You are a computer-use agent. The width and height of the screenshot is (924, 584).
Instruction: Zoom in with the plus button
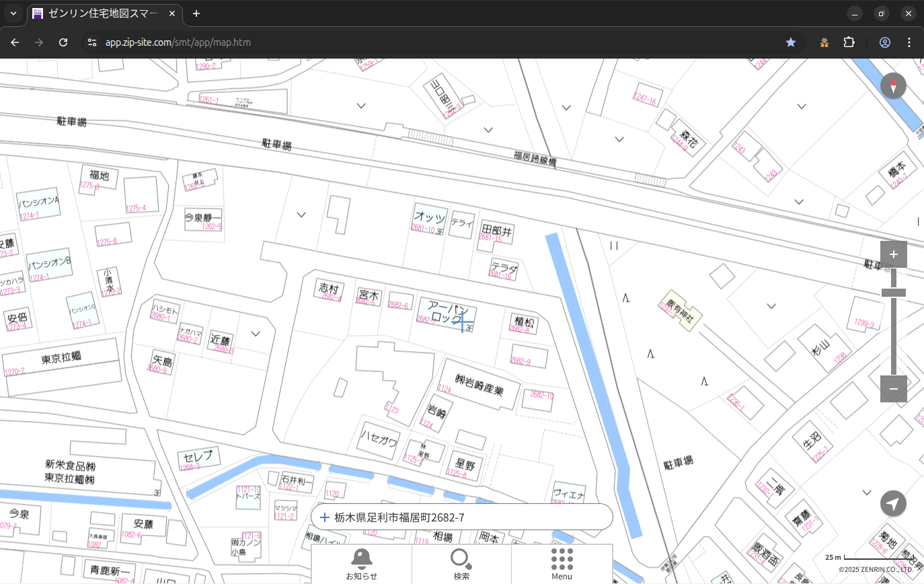click(x=893, y=254)
